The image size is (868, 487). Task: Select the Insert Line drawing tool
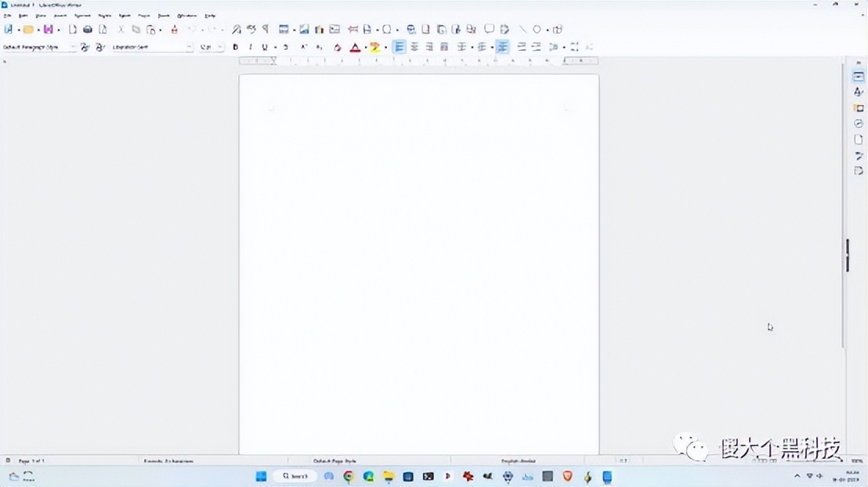click(523, 30)
